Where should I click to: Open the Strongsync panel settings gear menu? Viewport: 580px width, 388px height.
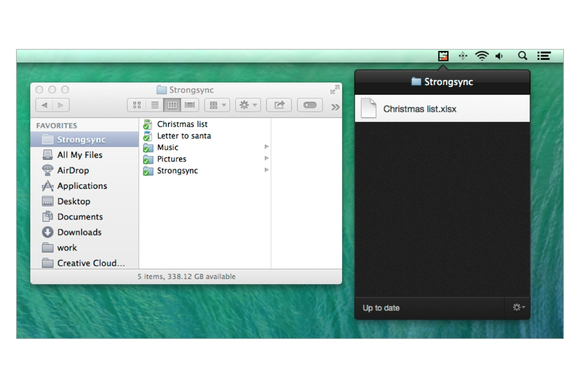pyautogui.click(x=518, y=307)
